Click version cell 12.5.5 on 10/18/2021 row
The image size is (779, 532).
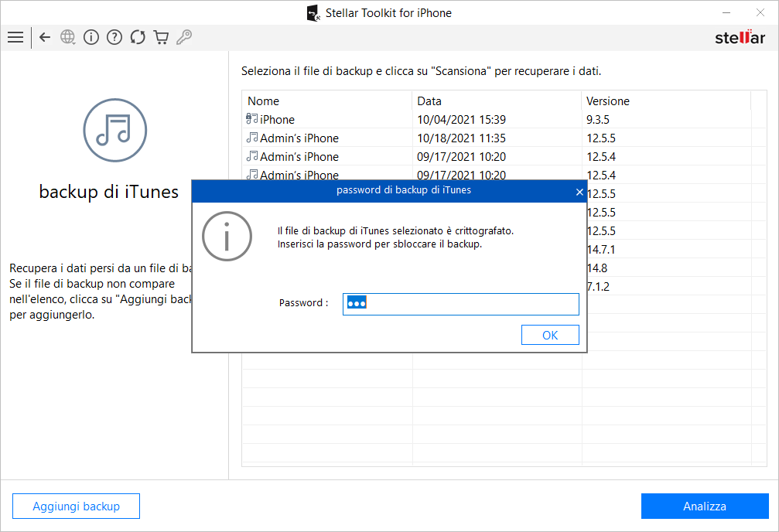(601, 138)
